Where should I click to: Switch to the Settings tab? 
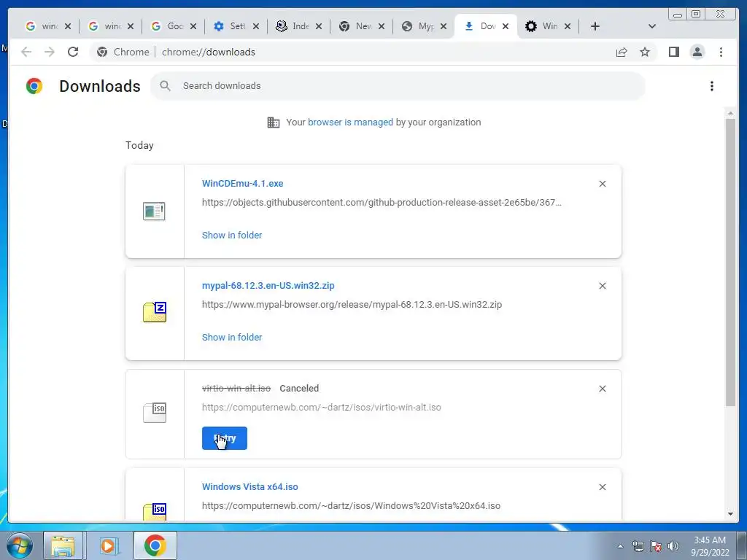(230, 26)
